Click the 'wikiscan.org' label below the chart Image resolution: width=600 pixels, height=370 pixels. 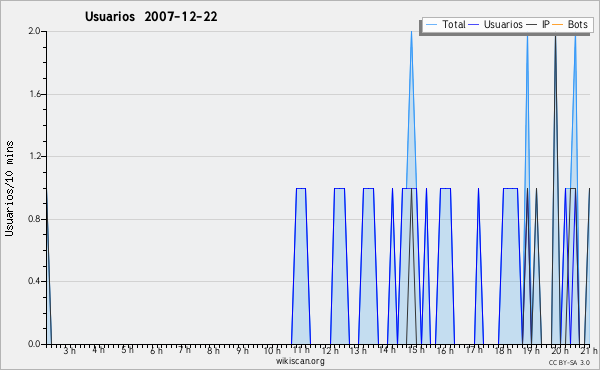click(x=300, y=361)
